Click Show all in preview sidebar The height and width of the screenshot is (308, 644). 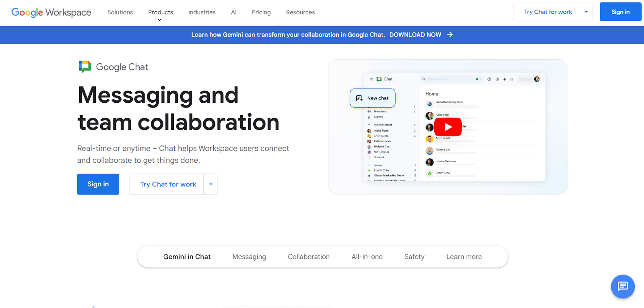tap(379, 157)
